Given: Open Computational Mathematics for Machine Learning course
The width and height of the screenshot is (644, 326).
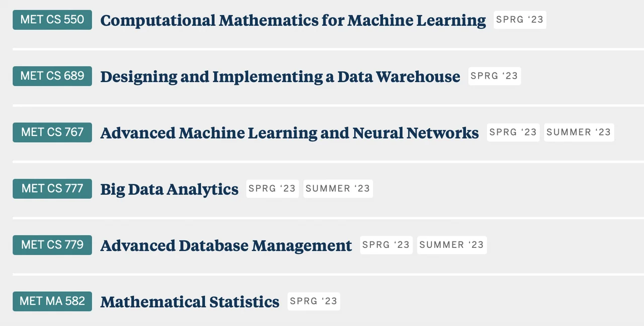Looking at the screenshot, I should tap(293, 21).
